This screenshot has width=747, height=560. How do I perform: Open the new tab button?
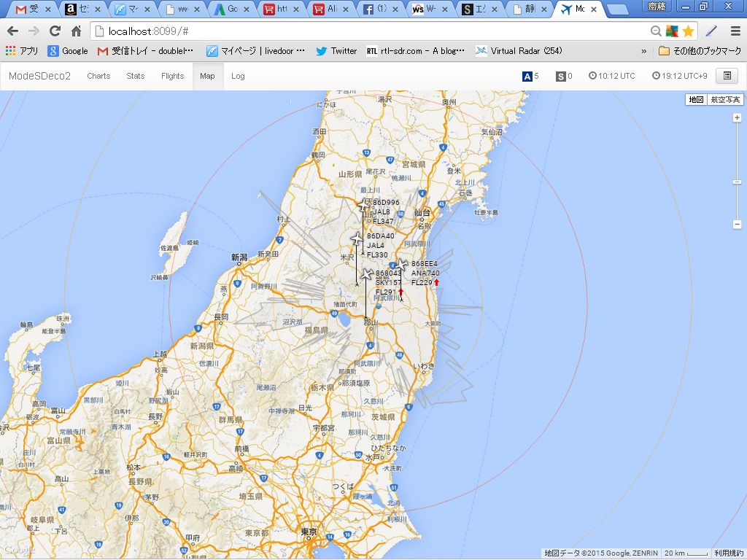coord(619,9)
